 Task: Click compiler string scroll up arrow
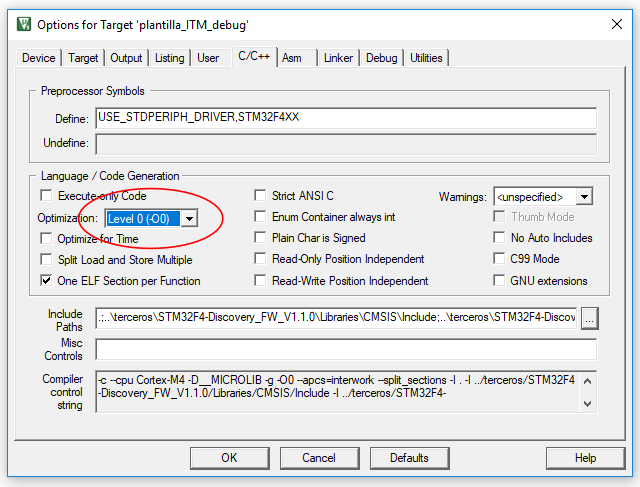click(588, 381)
